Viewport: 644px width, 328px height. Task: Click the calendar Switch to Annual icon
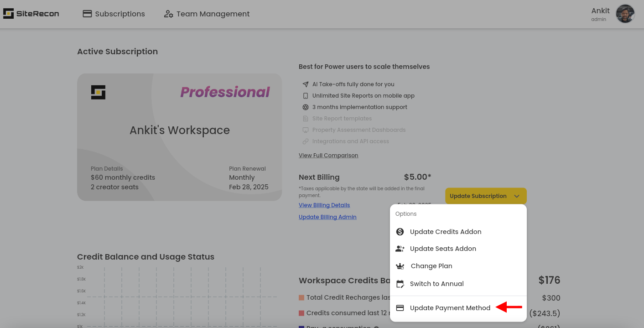pos(400,284)
